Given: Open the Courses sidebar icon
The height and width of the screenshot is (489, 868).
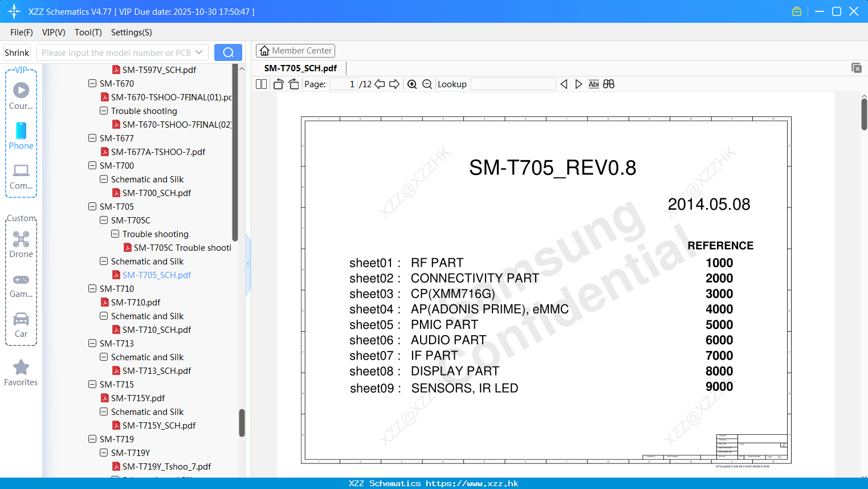Looking at the screenshot, I should [21, 95].
